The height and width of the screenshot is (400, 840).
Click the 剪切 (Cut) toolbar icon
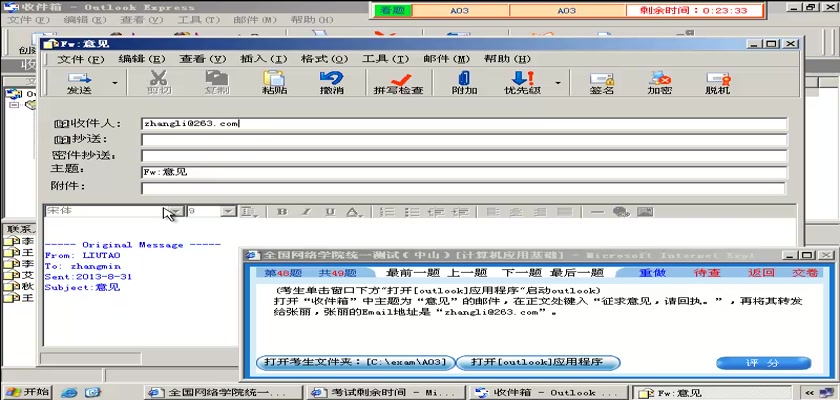(159, 83)
